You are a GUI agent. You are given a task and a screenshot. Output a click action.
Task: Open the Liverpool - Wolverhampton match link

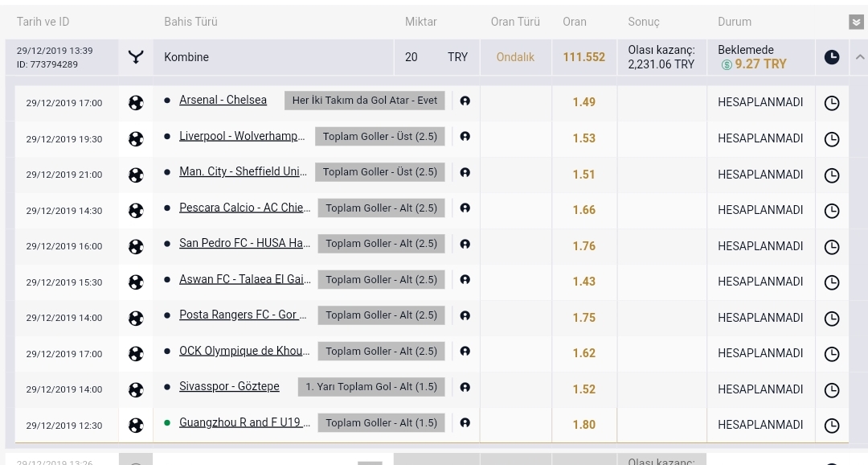(242, 136)
